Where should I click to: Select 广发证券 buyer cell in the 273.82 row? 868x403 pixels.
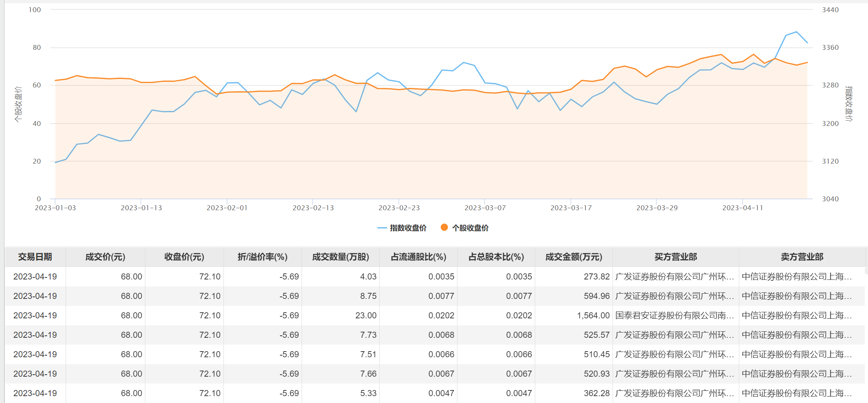pos(675,277)
